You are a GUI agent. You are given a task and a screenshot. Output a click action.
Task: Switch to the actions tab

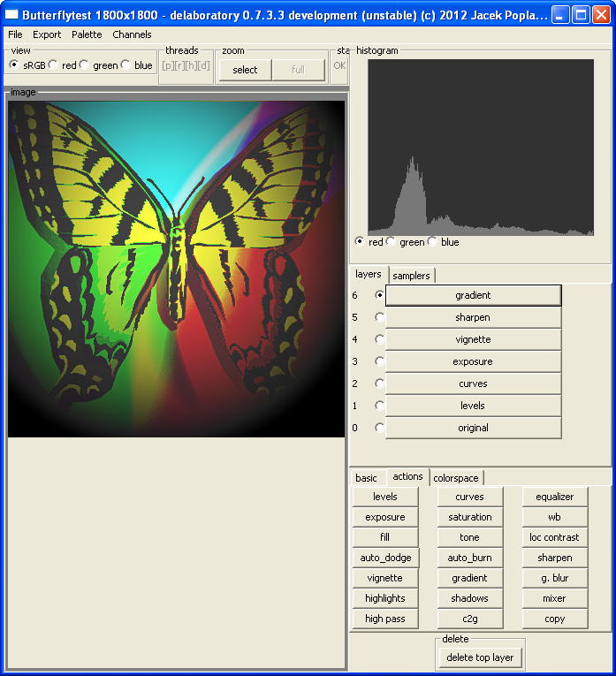click(407, 476)
